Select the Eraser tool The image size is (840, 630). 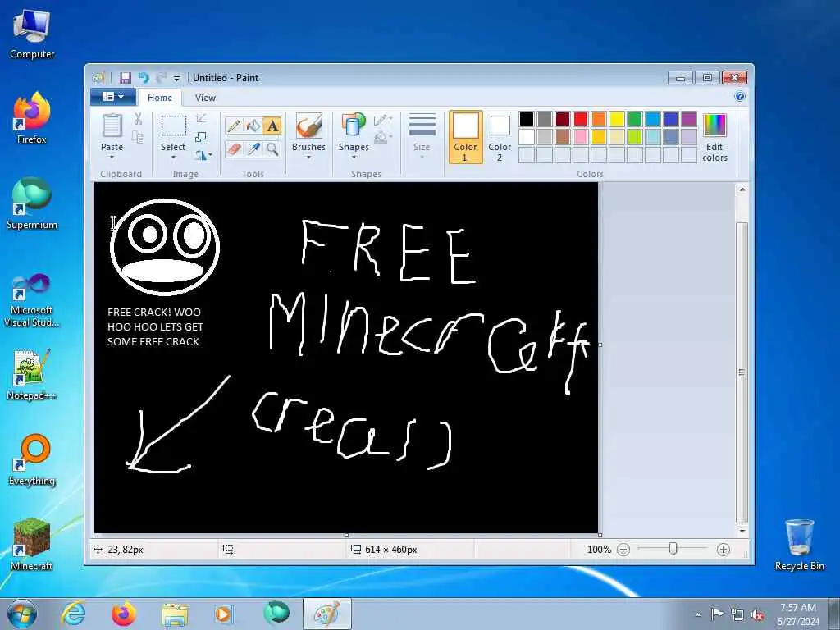(234, 149)
